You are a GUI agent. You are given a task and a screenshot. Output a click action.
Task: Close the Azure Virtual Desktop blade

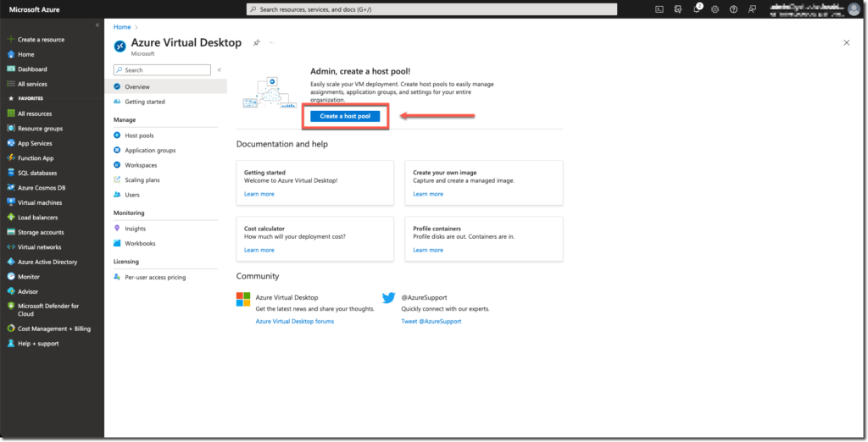(847, 42)
